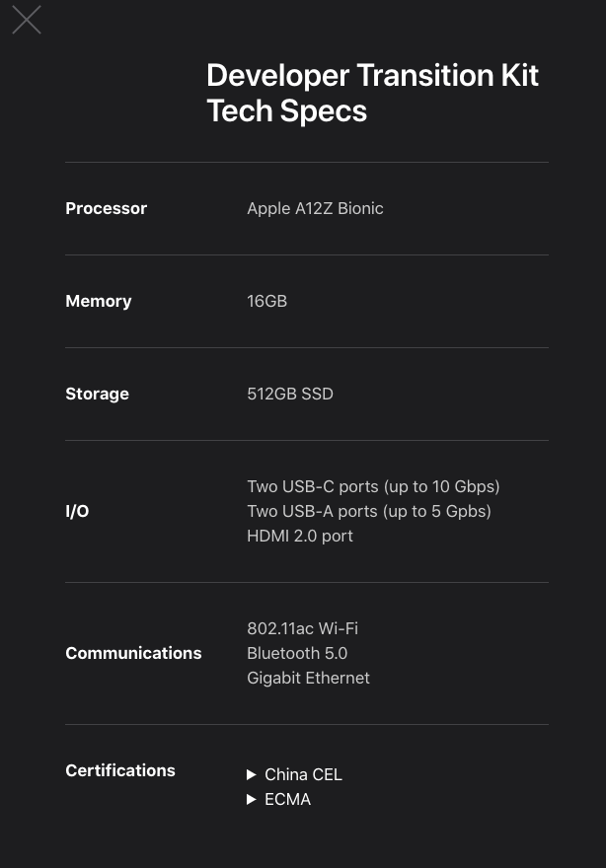Click the 512GB SSD value

(290, 395)
